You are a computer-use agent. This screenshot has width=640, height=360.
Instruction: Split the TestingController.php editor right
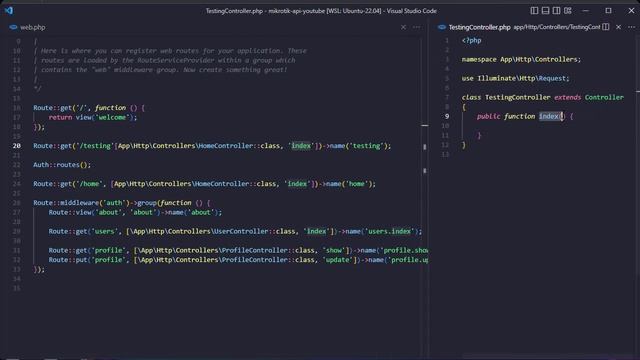click(x=606, y=27)
